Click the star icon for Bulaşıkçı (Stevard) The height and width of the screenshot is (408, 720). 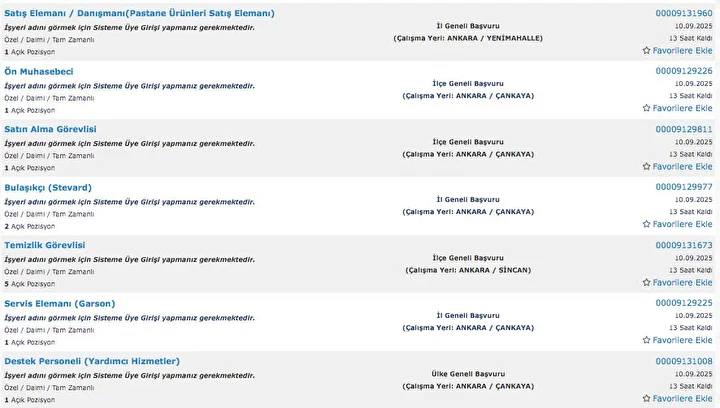647,224
